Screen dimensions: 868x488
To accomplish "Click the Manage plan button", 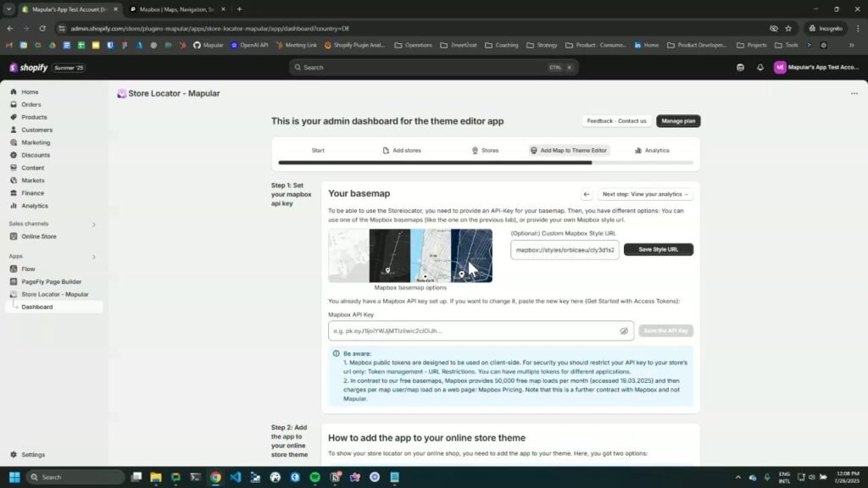I will [678, 121].
